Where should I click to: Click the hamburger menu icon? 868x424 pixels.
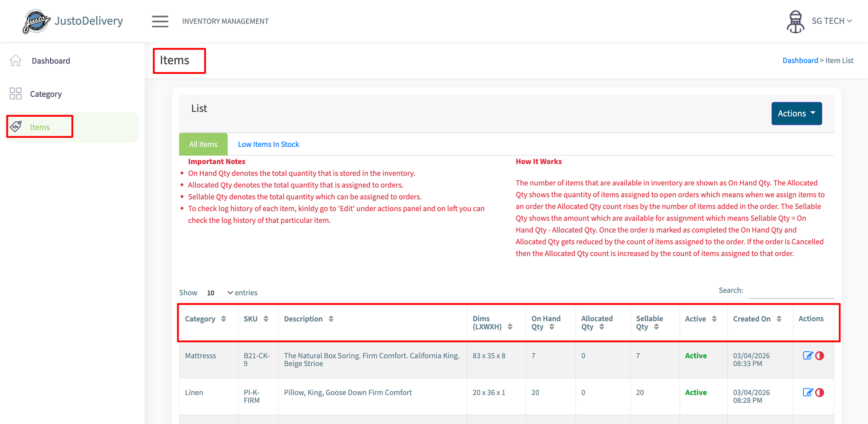click(x=160, y=21)
